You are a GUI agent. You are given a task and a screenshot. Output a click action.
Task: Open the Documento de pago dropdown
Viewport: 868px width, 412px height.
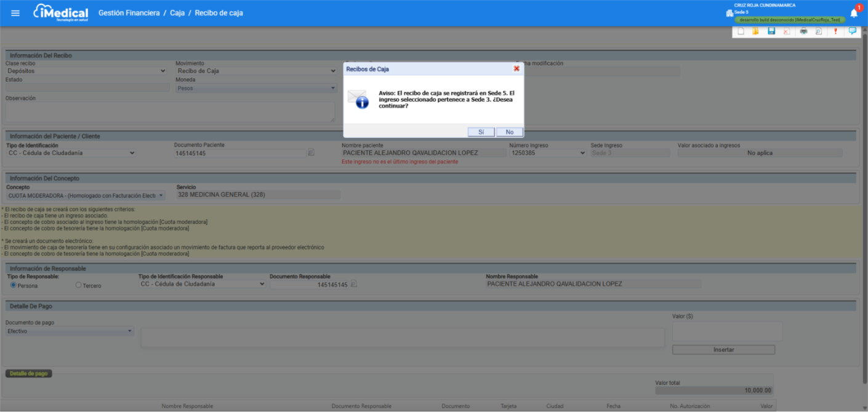(x=70, y=331)
